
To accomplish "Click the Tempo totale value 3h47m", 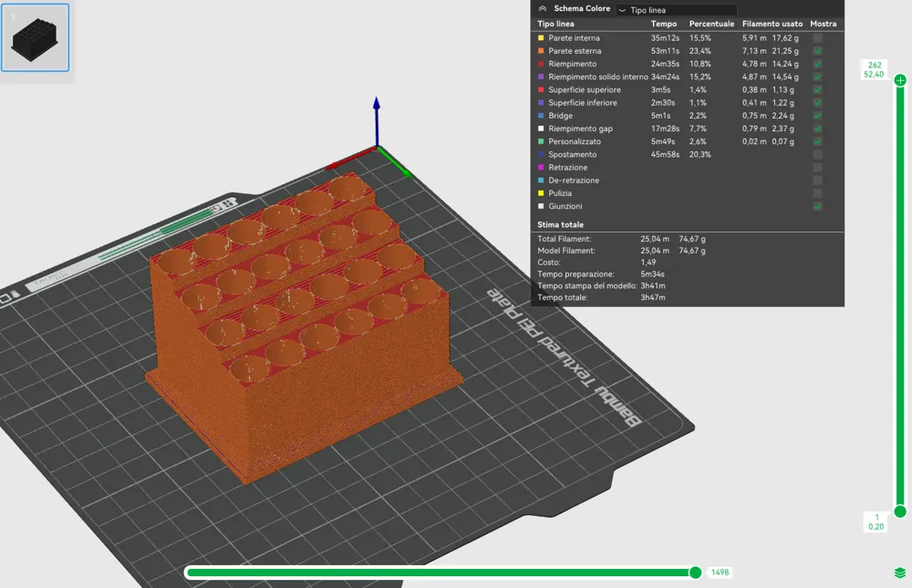I will tap(653, 297).
